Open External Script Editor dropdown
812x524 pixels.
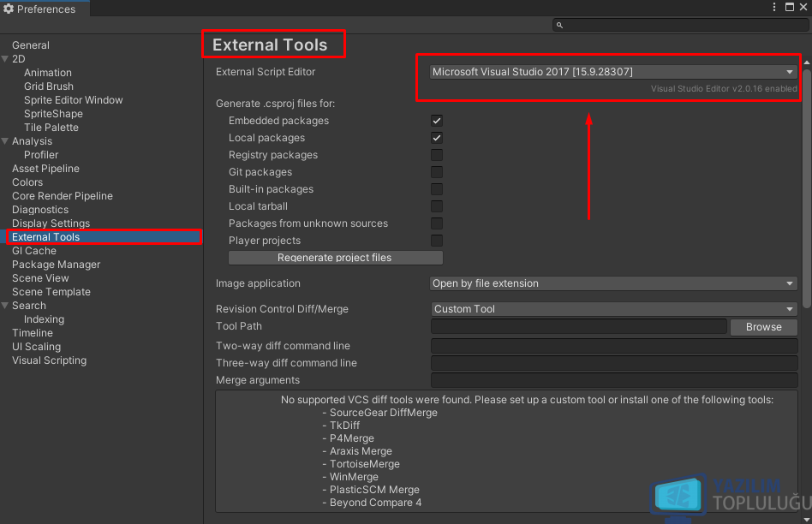613,72
